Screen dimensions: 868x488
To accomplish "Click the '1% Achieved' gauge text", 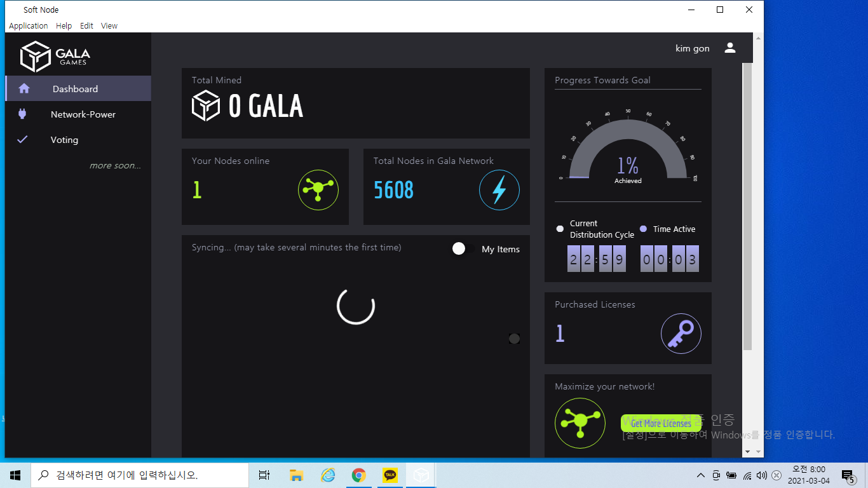I will coord(628,170).
